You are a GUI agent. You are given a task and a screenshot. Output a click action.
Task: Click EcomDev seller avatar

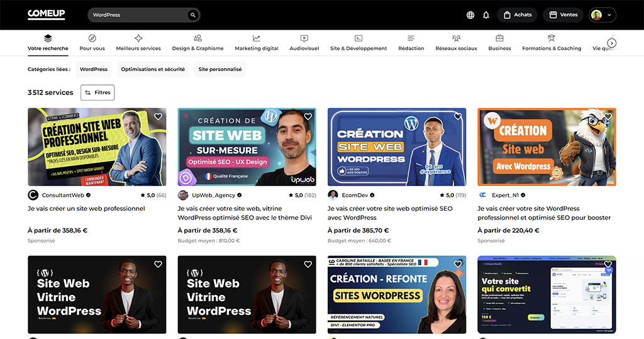tap(333, 195)
